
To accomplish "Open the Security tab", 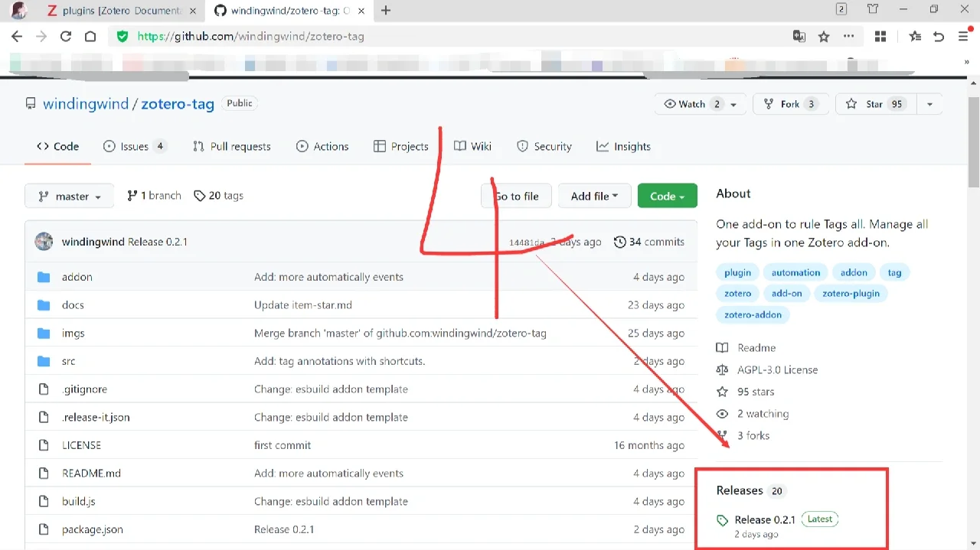I will [x=544, y=146].
